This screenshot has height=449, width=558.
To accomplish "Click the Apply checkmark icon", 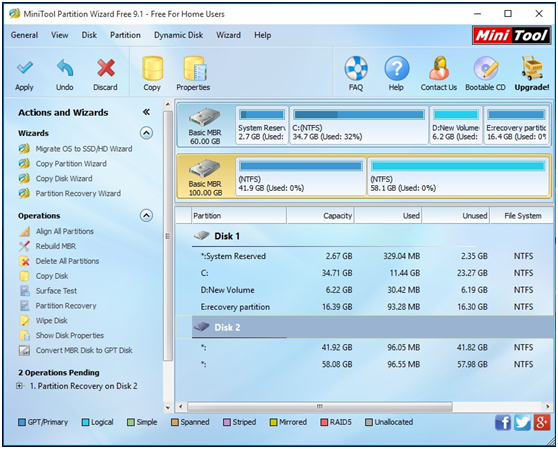I will click(24, 68).
